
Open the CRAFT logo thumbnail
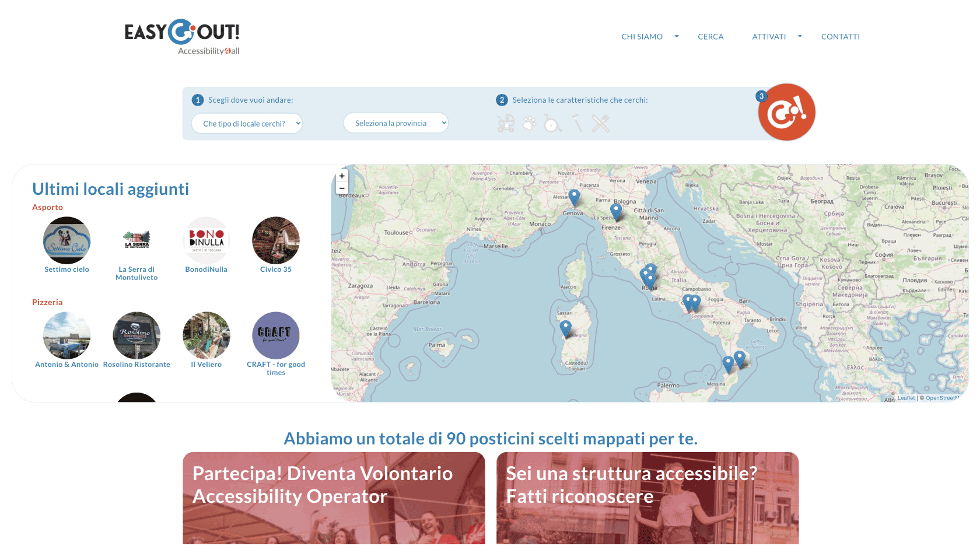(276, 335)
